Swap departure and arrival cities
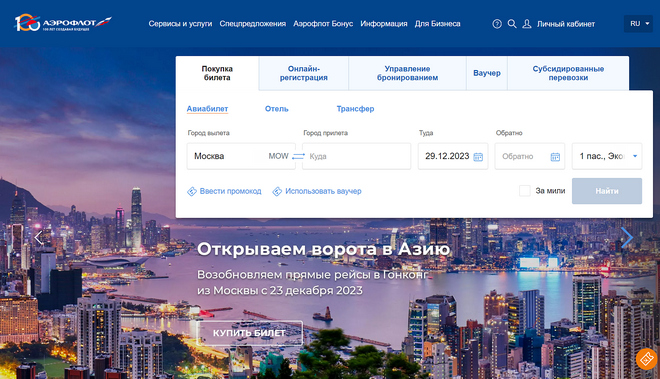The height and width of the screenshot is (379, 660). point(298,156)
